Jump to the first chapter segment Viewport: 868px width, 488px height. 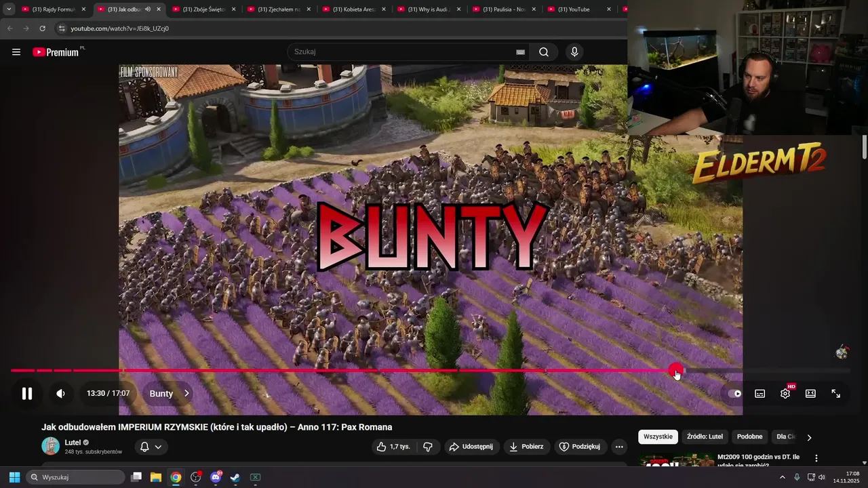click(22, 371)
